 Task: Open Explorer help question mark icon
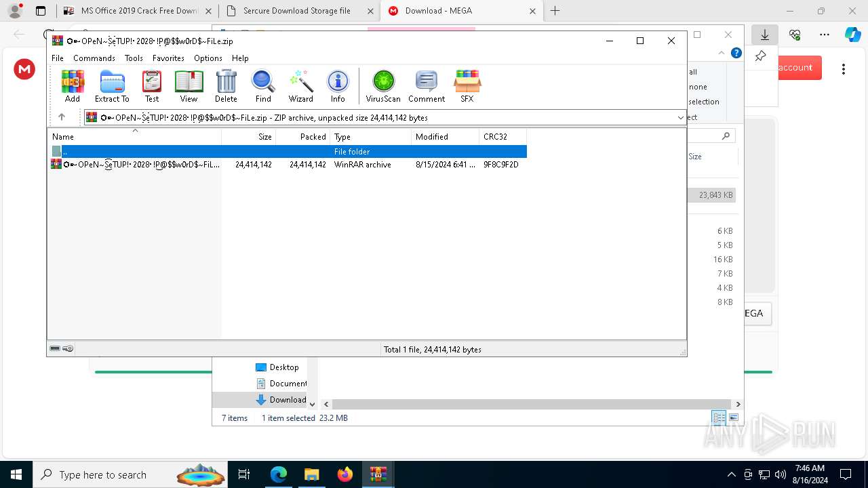(736, 53)
